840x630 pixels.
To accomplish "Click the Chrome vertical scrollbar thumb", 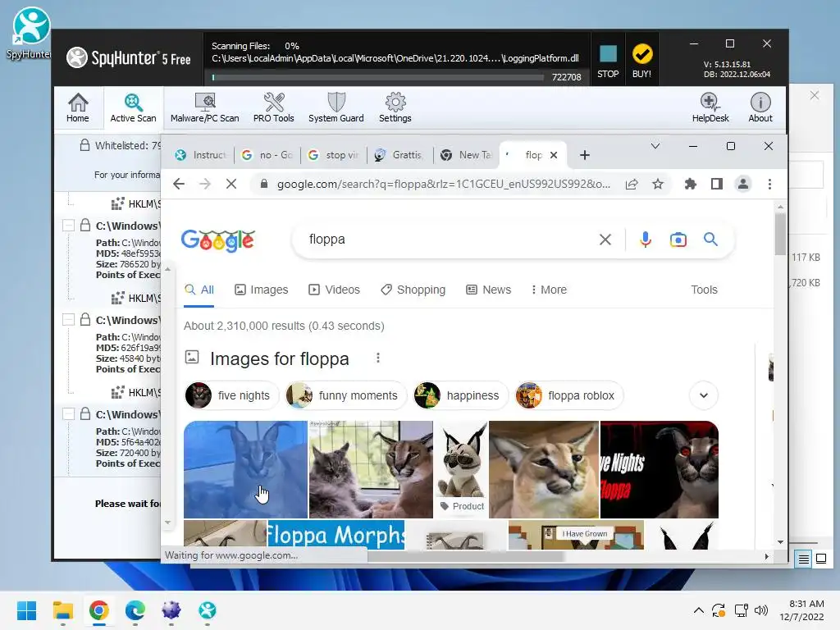I will click(781, 234).
